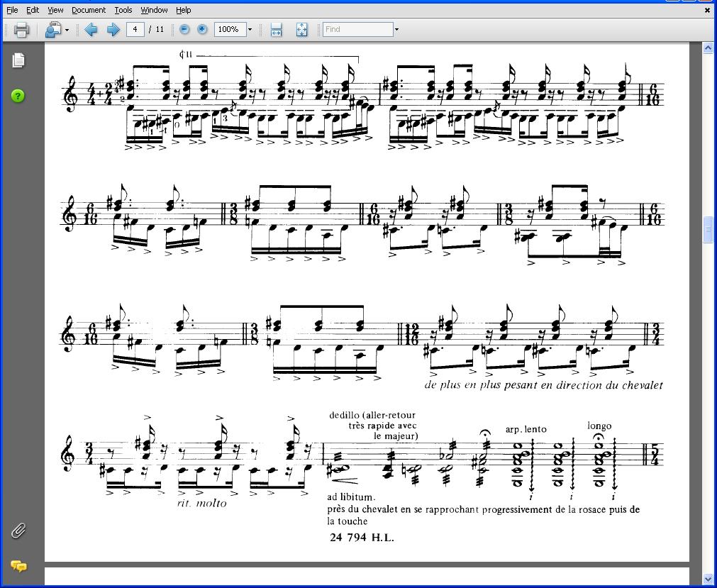Open the Window menu
The height and width of the screenshot is (588, 717).
tap(154, 10)
